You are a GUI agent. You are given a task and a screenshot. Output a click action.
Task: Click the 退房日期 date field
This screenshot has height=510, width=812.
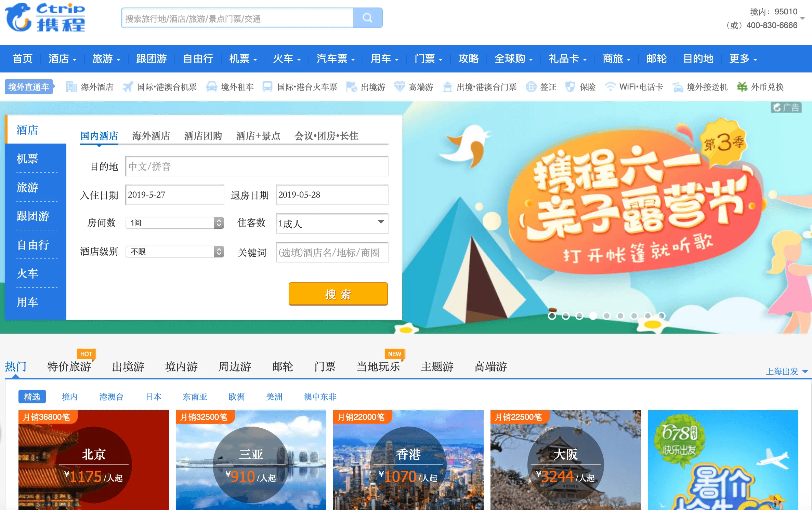332,195
